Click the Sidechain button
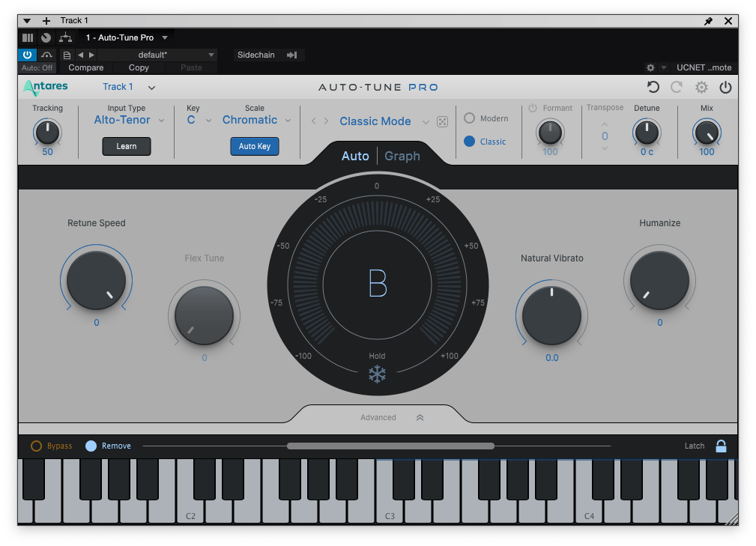The width and height of the screenshot is (756, 546). [x=256, y=55]
